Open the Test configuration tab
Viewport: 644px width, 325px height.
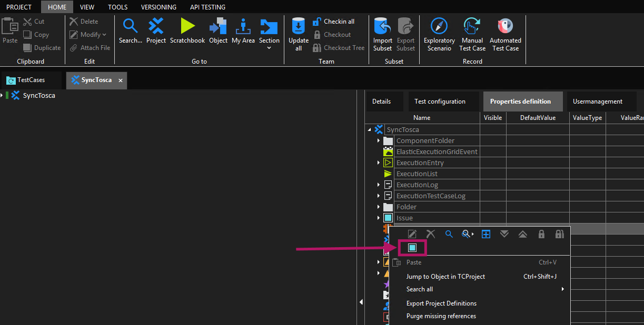[x=440, y=101]
